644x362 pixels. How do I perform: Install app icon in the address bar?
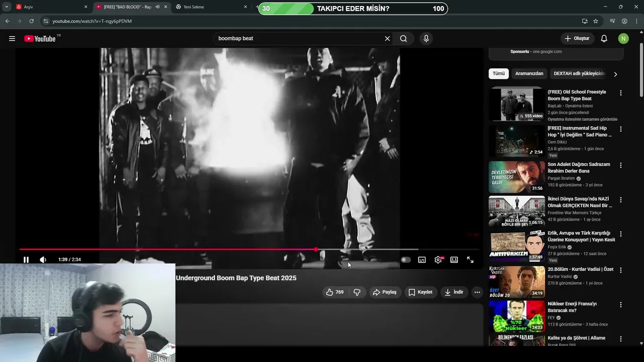pyautogui.click(x=585, y=21)
